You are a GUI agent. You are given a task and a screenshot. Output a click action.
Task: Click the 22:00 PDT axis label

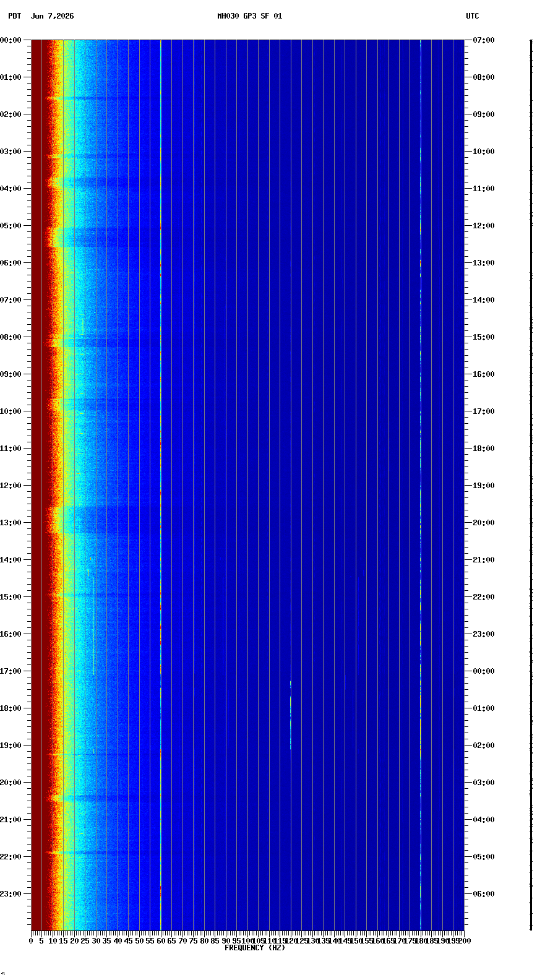coord(11,857)
